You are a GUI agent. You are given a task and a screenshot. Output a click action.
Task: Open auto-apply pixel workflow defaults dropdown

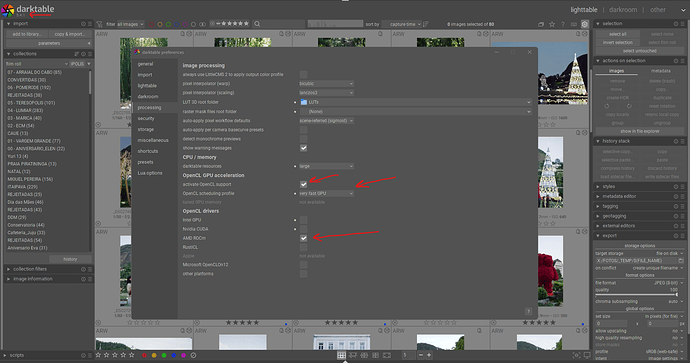pyautogui.click(x=326, y=121)
